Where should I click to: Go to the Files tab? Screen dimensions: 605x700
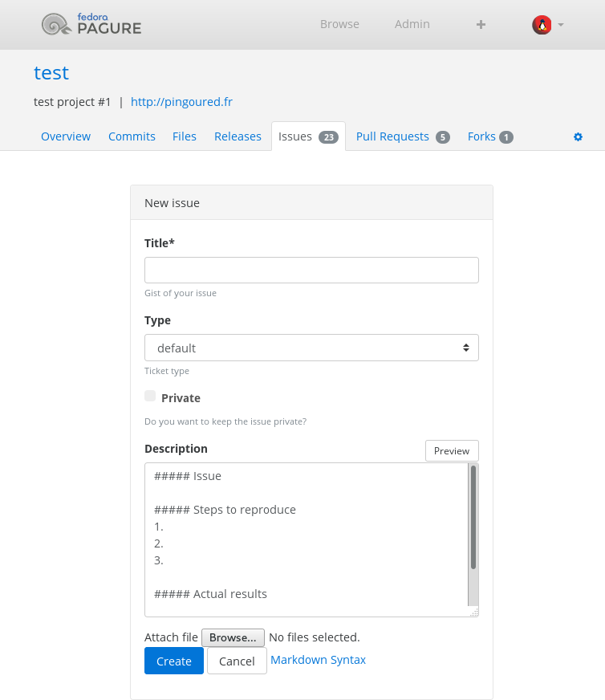(x=185, y=136)
